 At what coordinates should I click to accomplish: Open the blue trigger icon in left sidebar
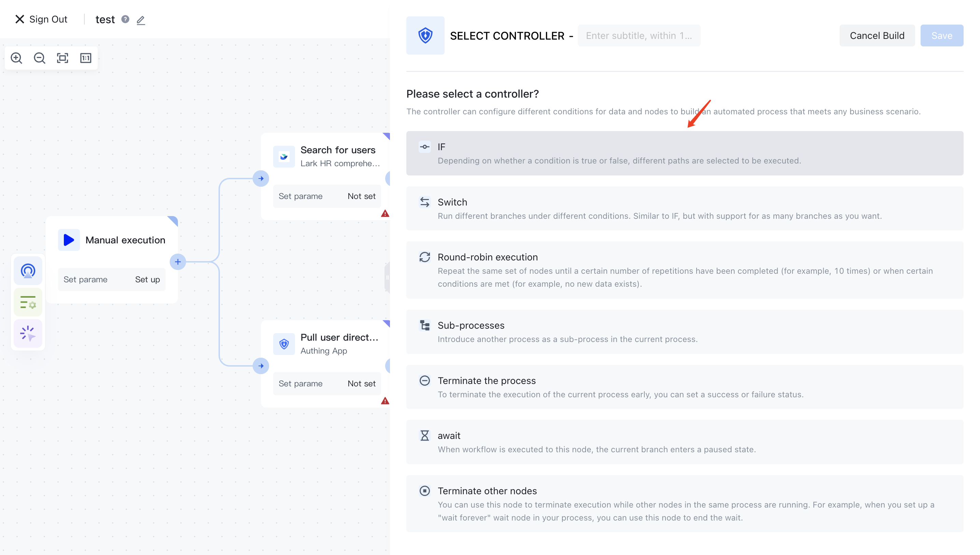28,271
